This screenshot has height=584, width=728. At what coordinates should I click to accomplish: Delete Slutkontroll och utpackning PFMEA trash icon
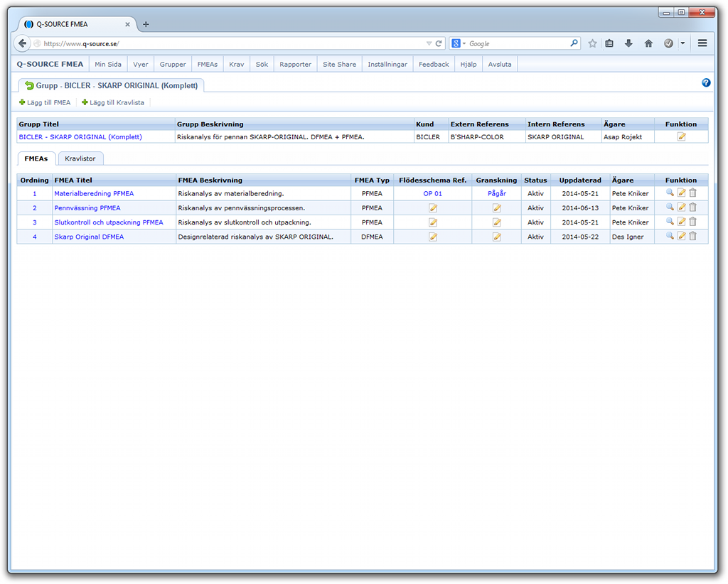(x=692, y=221)
